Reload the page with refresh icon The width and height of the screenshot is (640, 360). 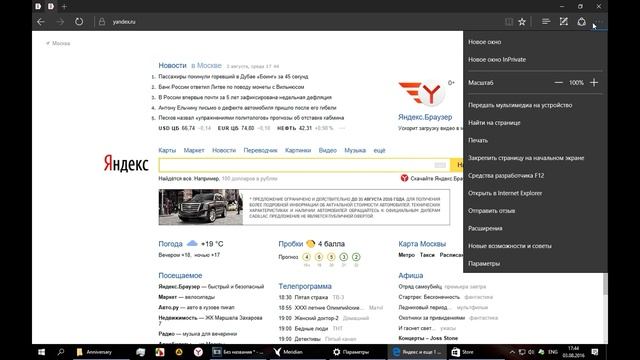tap(79, 22)
